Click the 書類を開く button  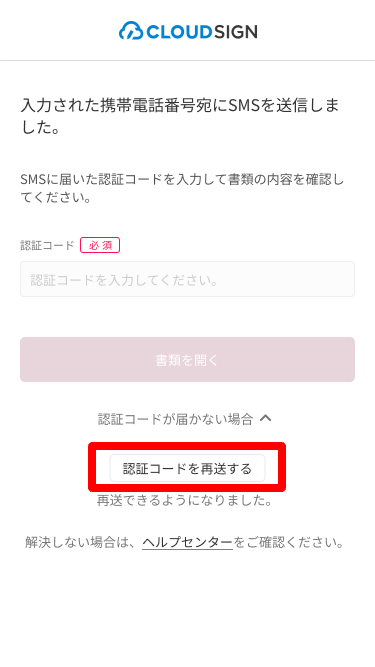pos(188,359)
